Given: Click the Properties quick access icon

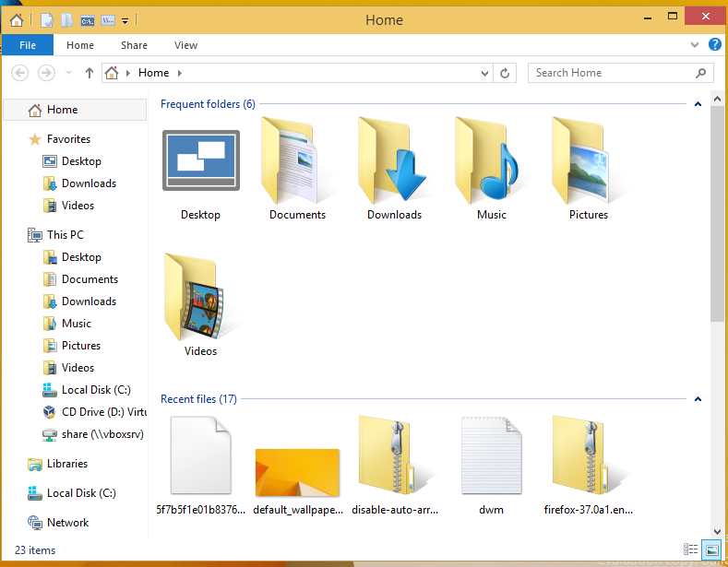Looking at the screenshot, I should [47, 20].
